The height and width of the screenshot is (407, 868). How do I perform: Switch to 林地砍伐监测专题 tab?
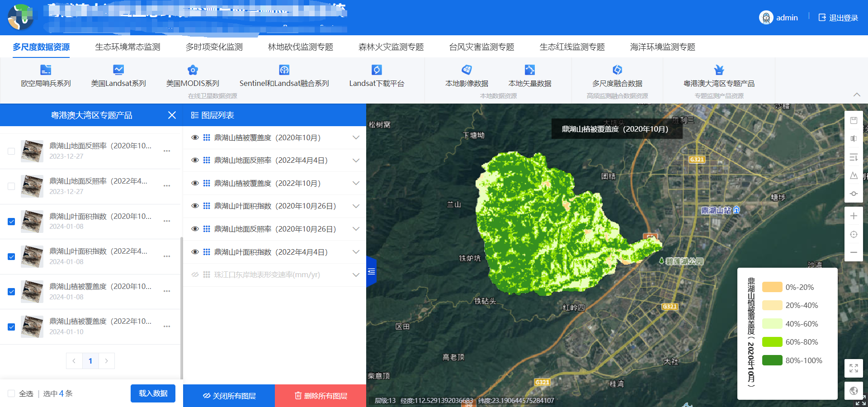(x=301, y=47)
